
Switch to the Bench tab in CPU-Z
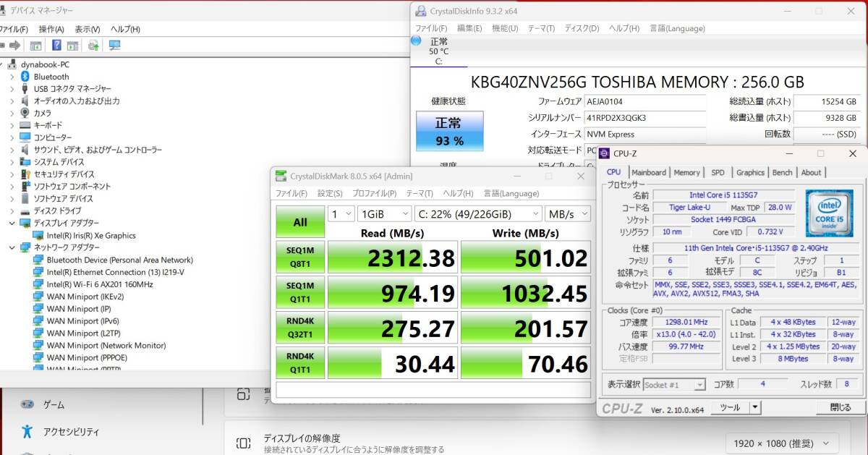[x=782, y=172]
